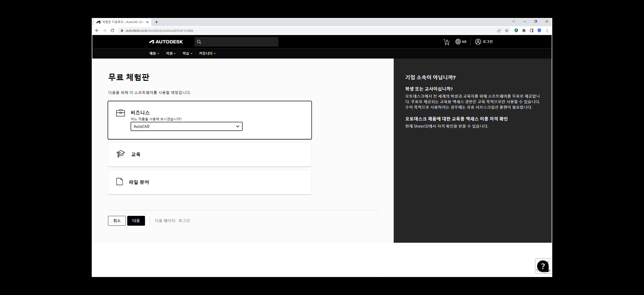This screenshot has height=295, width=644.
Task: Click the search magnifier icon
Action: click(x=199, y=42)
